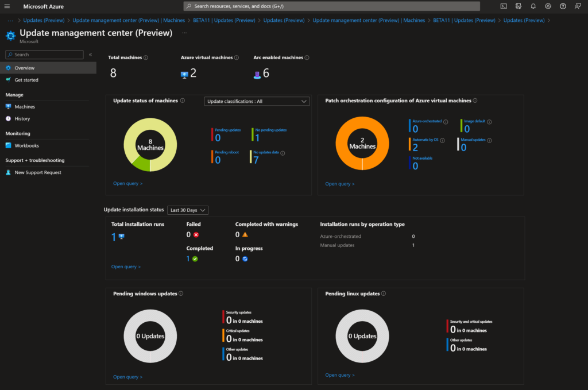
Task: Click info icon next to Automatic by OS
Action: tap(443, 140)
